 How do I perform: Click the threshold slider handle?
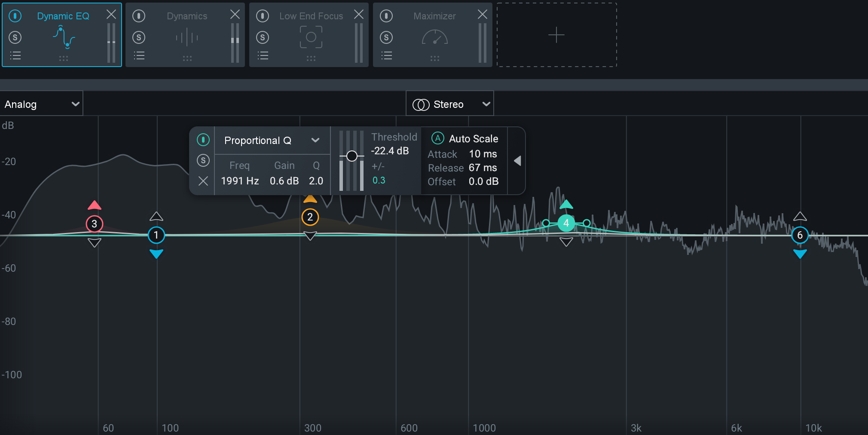pyautogui.click(x=352, y=156)
